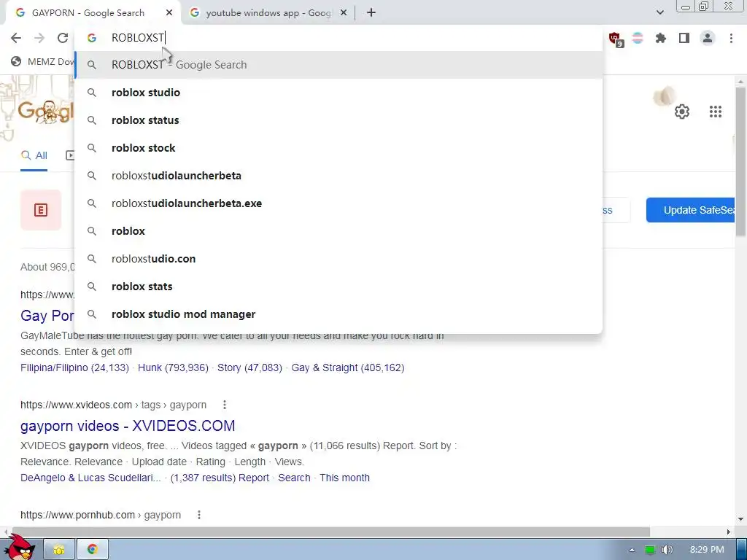This screenshot has height=560, width=747.
Task: Choose the ROBLOXST - Google Search suggestion
Action: [x=338, y=65]
